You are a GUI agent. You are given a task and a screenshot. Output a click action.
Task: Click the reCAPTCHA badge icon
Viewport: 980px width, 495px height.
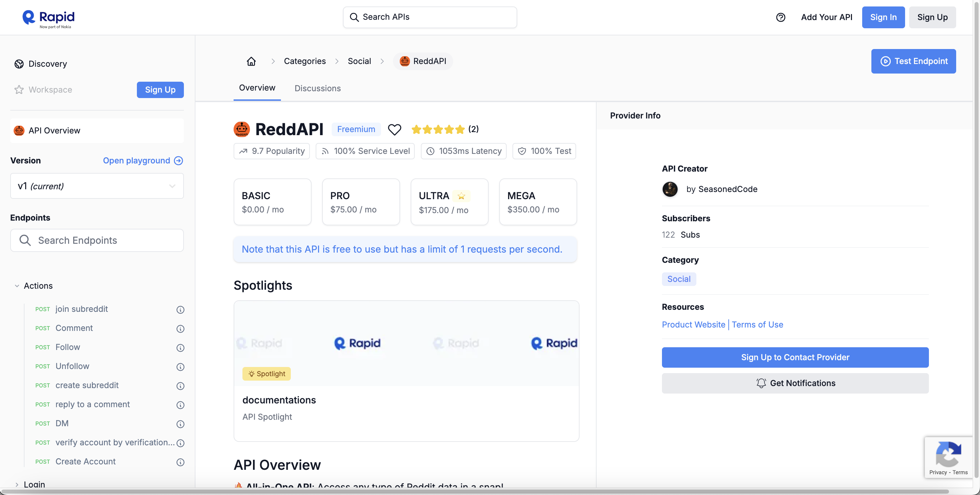[x=948, y=453]
